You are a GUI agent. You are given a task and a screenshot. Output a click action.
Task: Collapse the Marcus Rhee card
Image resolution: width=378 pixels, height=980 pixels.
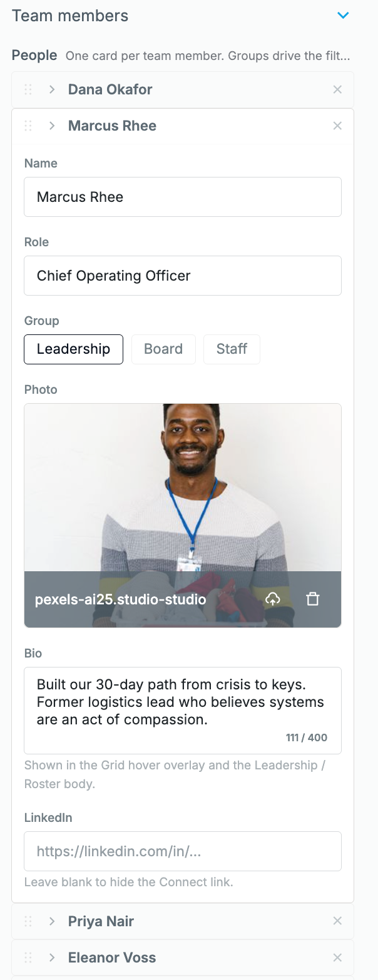[52, 126]
